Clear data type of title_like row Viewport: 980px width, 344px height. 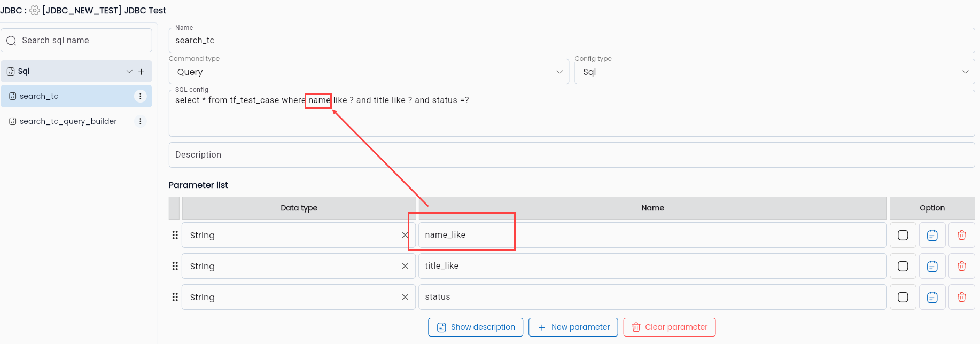coord(405,266)
